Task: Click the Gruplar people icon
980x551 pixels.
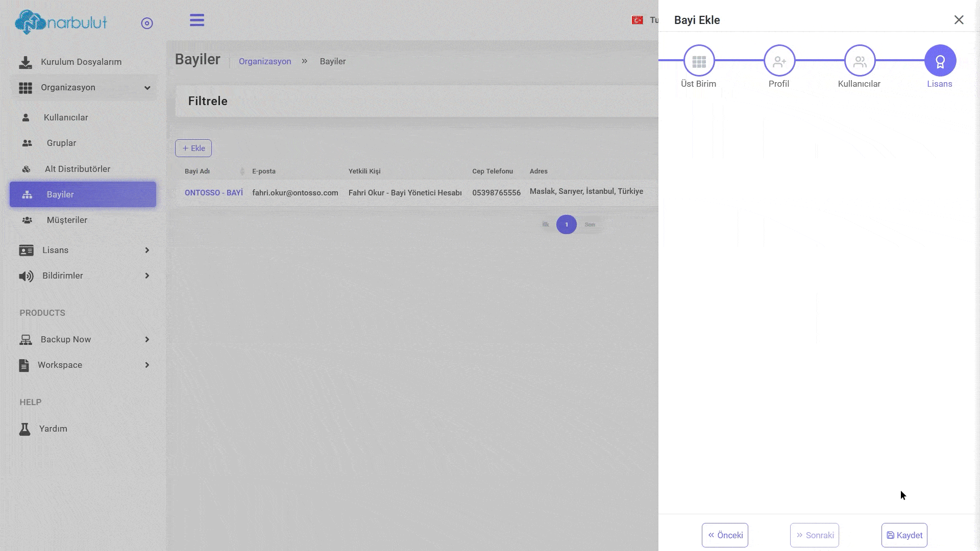Action: pos(27,143)
